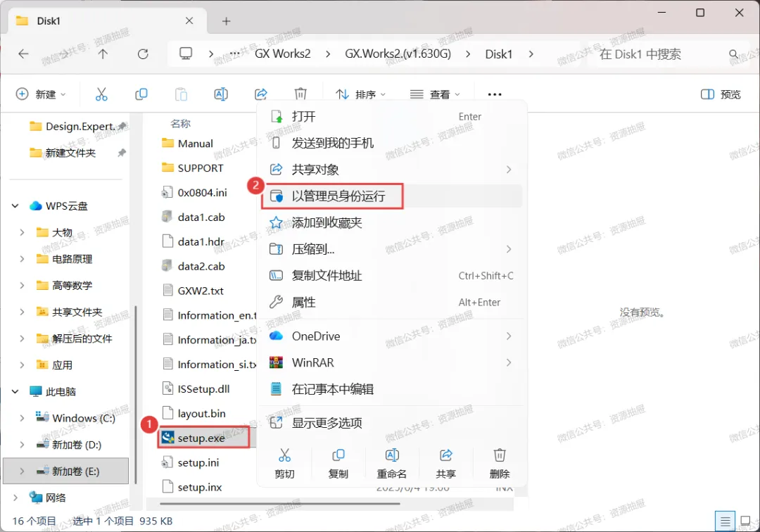This screenshot has height=532, width=760.
Task: Click the Share icon in toolbar
Action: pos(261,94)
